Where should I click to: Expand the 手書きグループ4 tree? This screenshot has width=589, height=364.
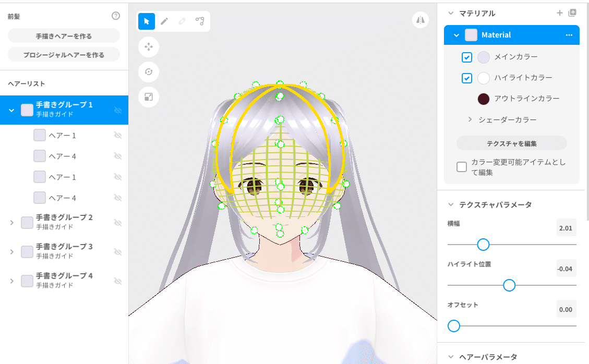pos(11,282)
